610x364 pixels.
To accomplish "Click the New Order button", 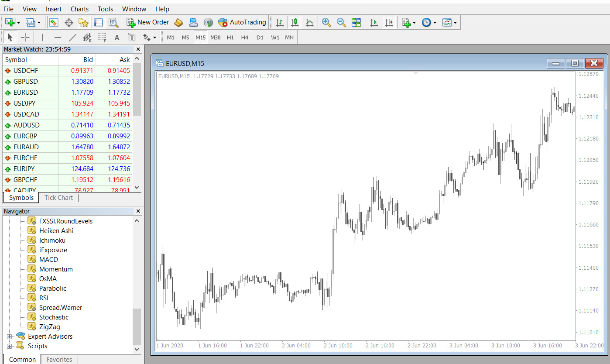I will coord(148,22).
